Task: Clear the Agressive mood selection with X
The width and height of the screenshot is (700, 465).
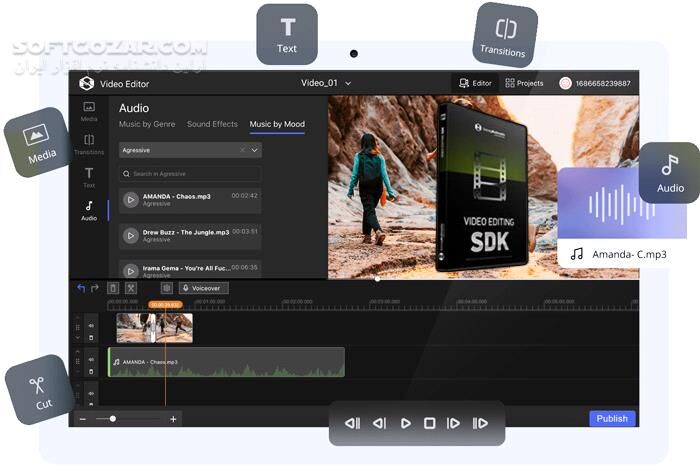Action: (x=242, y=150)
